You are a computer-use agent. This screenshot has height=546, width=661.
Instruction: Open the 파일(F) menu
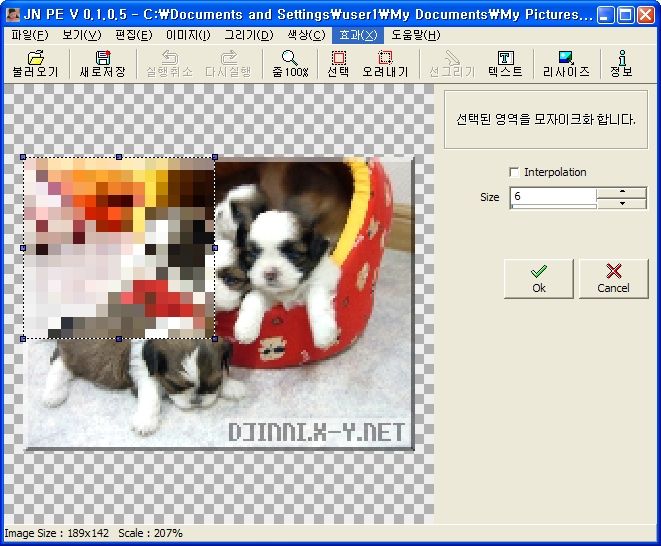click(30, 35)
